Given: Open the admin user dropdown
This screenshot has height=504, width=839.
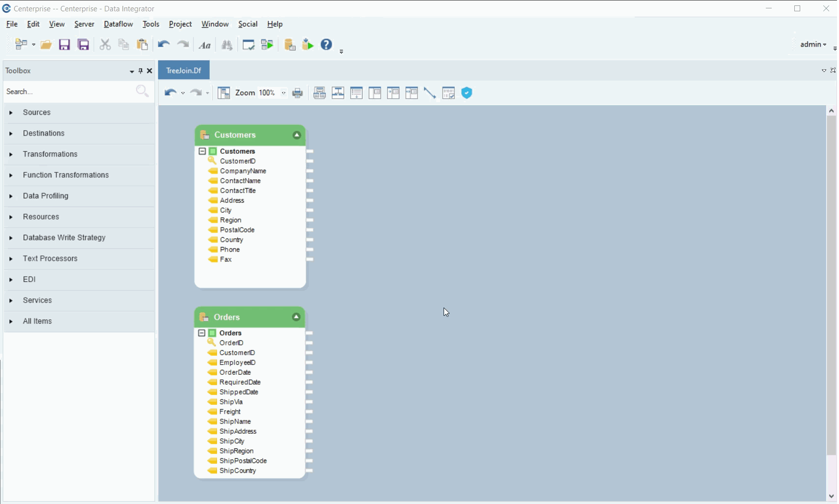Looking at the screenshot, I should click(813, 44).
